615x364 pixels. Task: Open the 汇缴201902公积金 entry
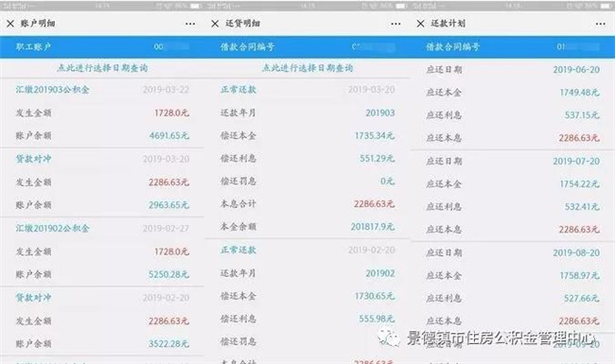[53, 228]
